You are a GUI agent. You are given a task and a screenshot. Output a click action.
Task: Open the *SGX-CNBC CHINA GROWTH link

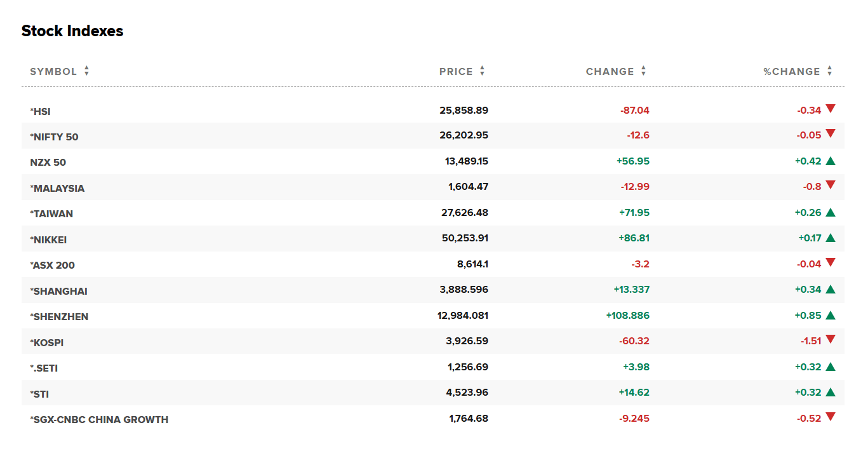pos(99,419)
